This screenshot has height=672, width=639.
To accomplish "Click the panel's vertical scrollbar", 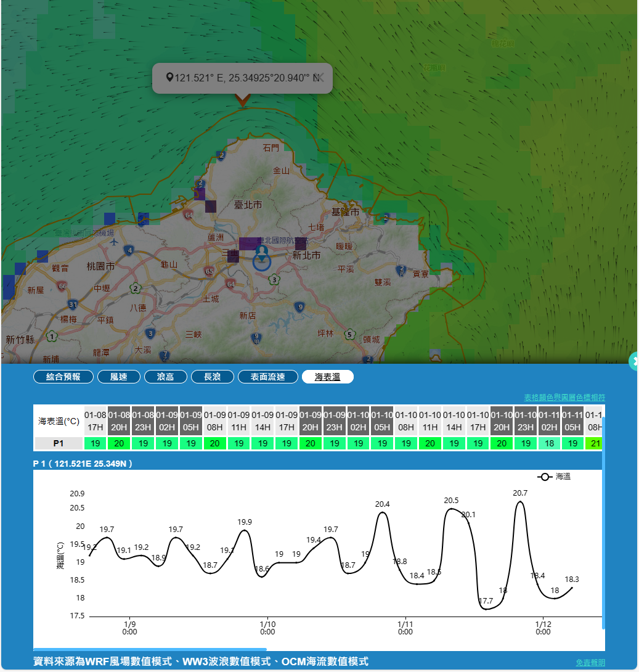I will (603, 524).
